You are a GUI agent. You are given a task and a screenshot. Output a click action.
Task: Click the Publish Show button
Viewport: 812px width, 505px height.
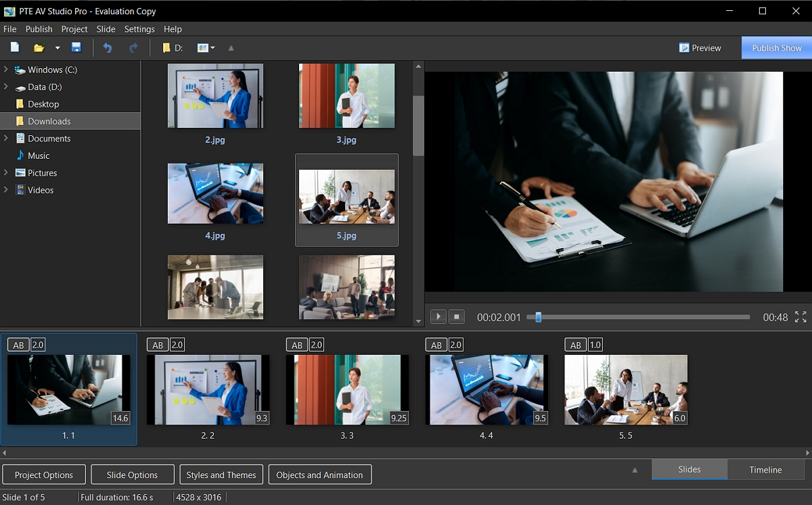[x=777, y=48]
